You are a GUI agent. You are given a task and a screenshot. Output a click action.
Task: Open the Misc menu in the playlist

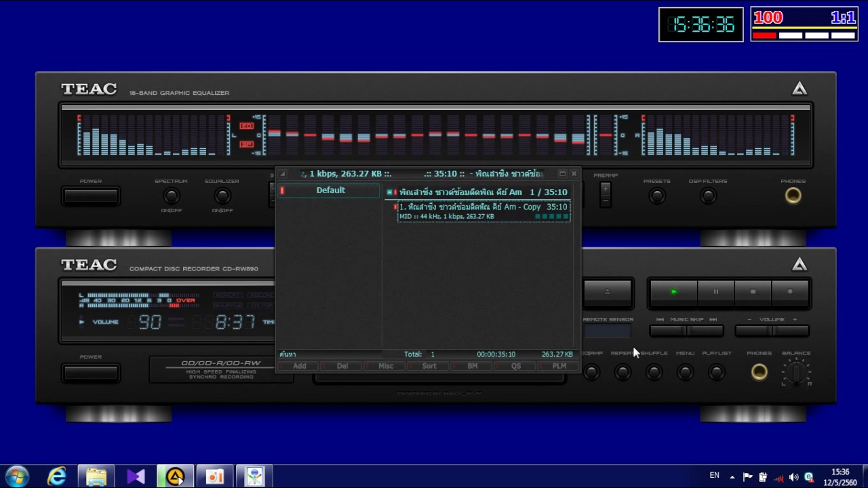point(386,366)
